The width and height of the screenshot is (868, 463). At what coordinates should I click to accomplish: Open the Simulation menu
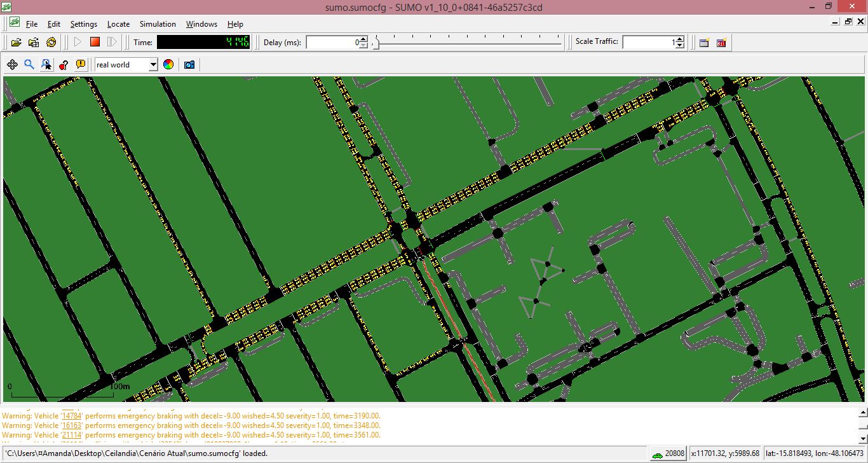[x=158, y=24]
